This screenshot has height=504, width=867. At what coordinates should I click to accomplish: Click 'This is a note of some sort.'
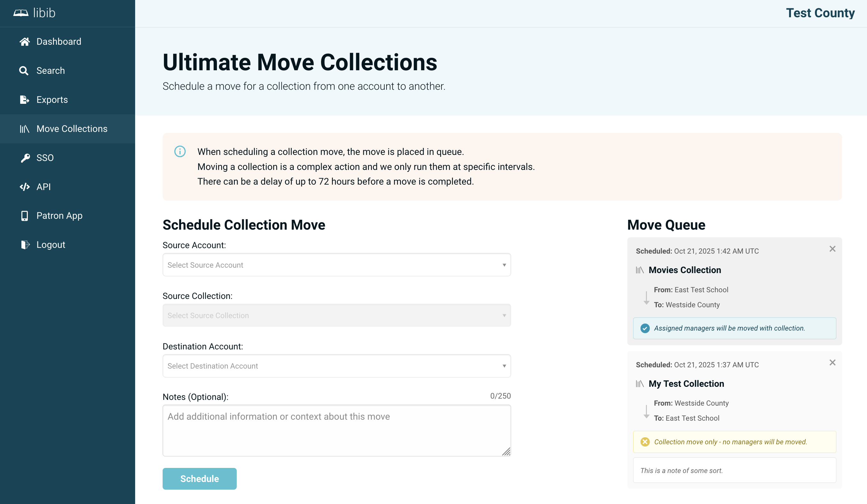click(x=681, y=471)
